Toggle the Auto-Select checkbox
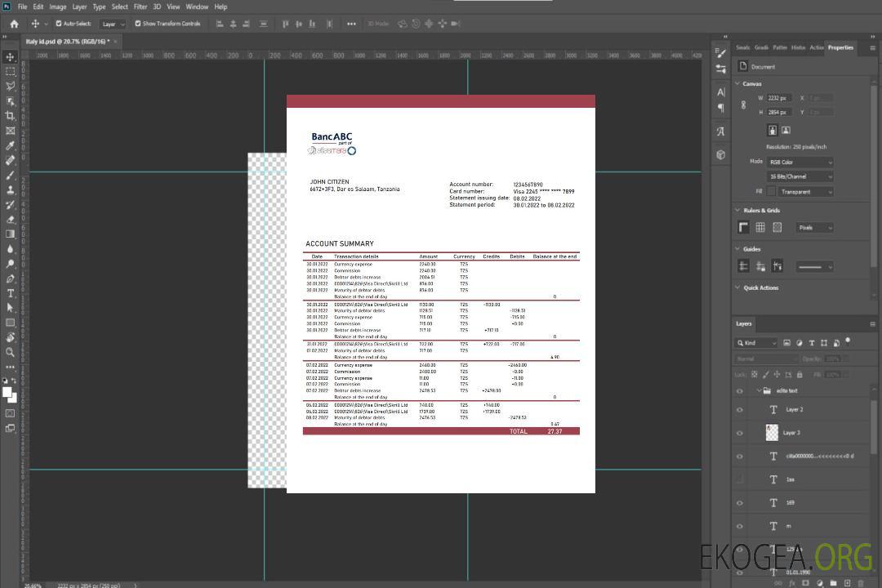882x588 pixels. (x=58, y=24)
